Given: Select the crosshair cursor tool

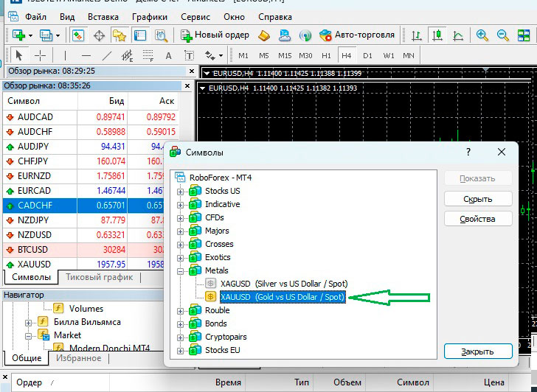Looking at the screenshot, I should coord(40,55).
